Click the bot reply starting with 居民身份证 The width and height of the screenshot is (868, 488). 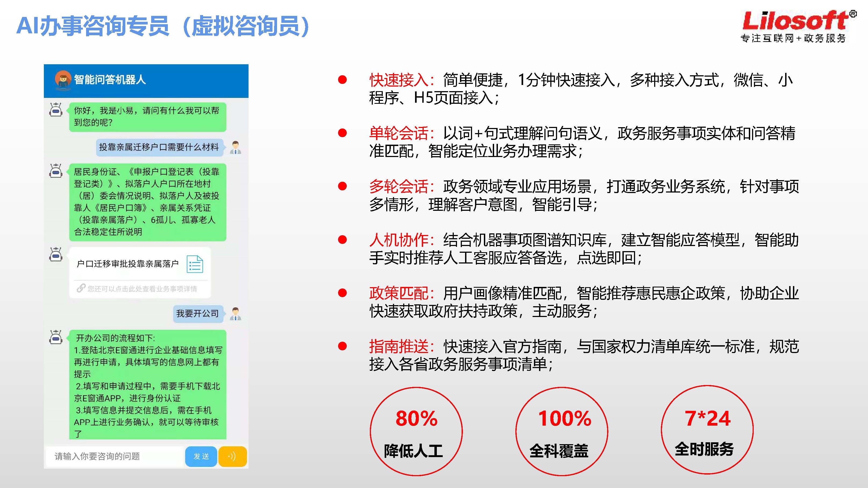[x=148, y=202]
